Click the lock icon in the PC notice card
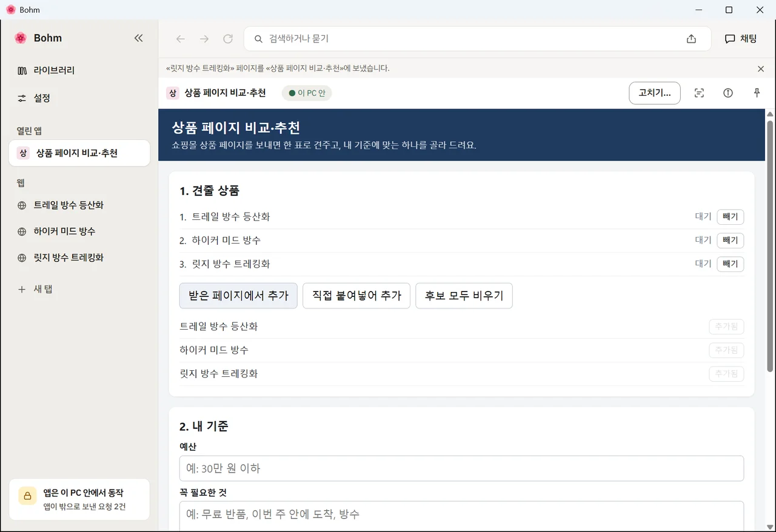Screen dimensions: 776x532 point(27,495)
